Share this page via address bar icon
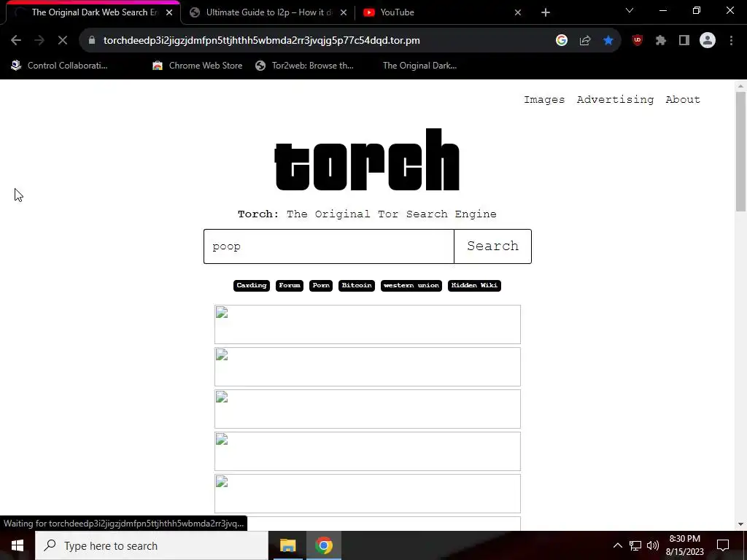Viewport: 747px width, 560px height. (585, 41)
